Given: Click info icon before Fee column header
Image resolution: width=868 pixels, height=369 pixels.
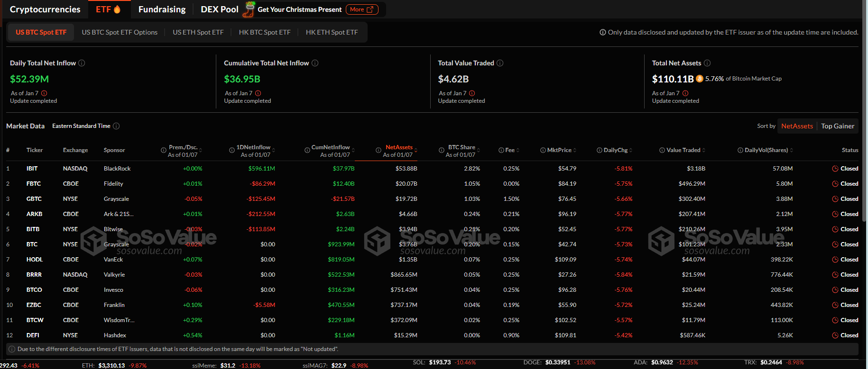Looking at the screenshot, I should [x=501, y=150].
